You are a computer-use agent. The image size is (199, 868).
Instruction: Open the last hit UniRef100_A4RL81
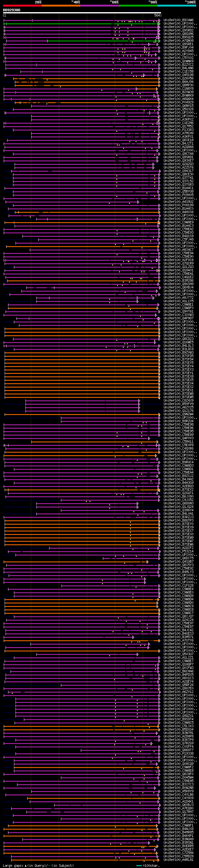pyautogui.click(x=178, y=859)
